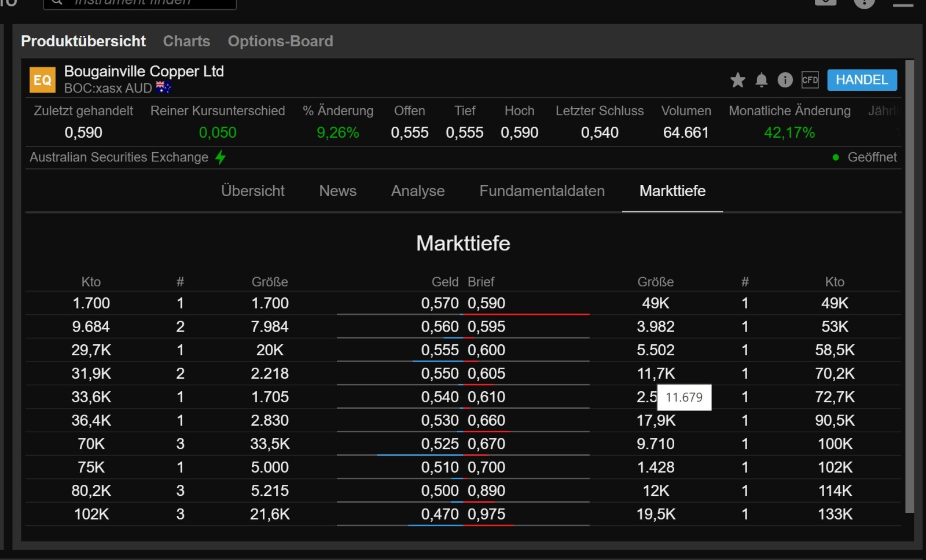Click the green lightning real-time data icon
Viewport: 926px width, 560px height.
pos(221,157)
